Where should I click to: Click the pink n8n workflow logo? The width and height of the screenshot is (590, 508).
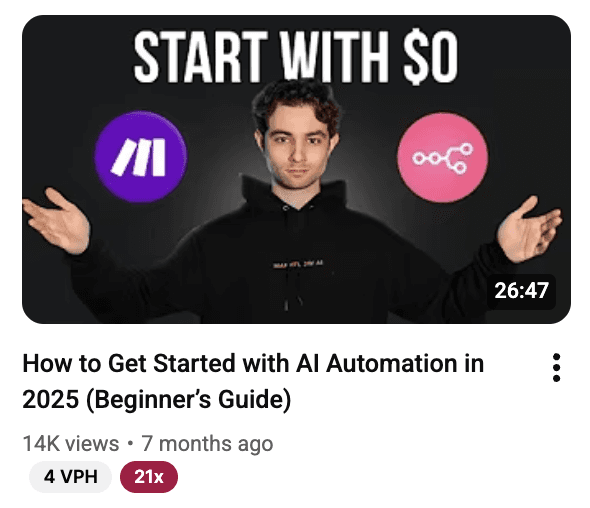[x=442, y=158]
